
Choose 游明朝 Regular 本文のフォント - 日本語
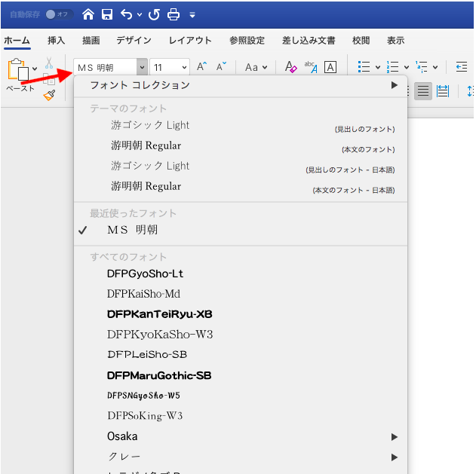[241, 186]
